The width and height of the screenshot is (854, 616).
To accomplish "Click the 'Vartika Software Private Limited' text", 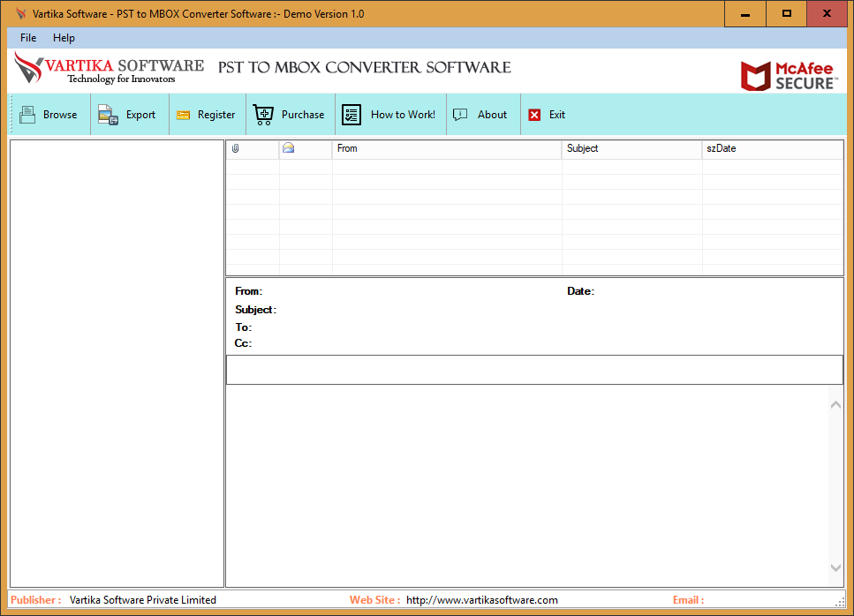I will [x=143, y=600].
